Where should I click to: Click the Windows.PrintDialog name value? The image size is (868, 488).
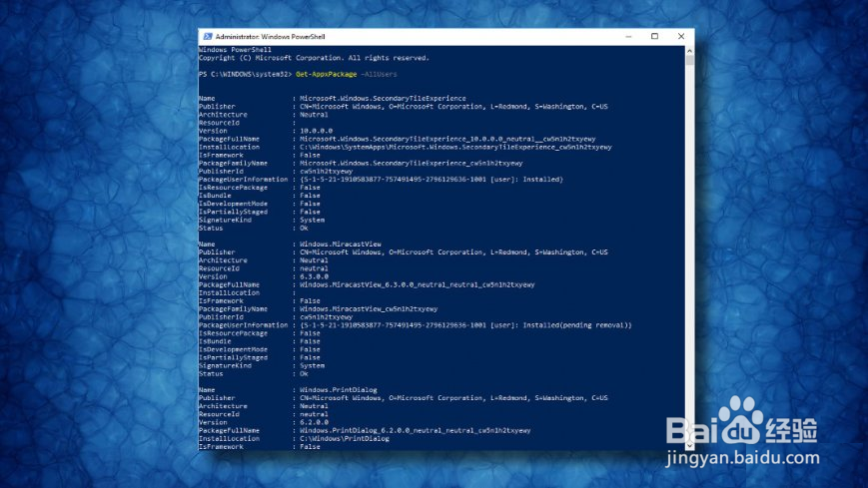[x=339, y=390]
